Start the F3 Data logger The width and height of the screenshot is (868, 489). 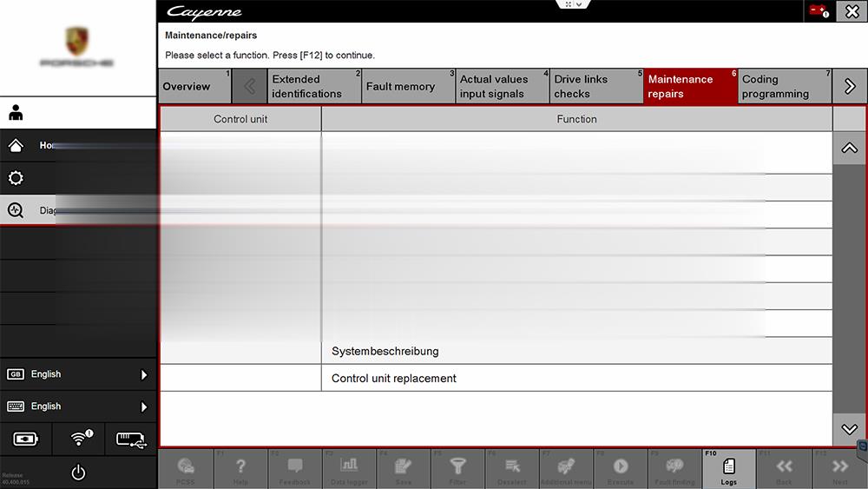[349, 470]
